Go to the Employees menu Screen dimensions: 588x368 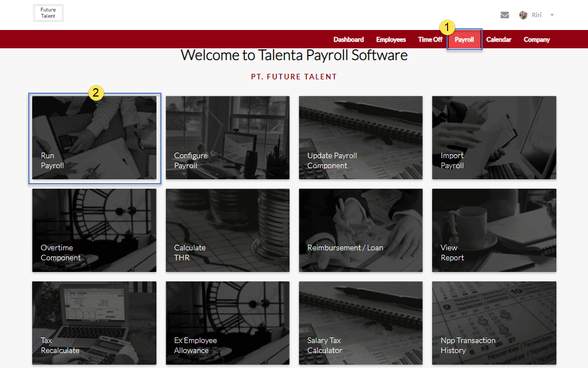(x=391, y=39)
